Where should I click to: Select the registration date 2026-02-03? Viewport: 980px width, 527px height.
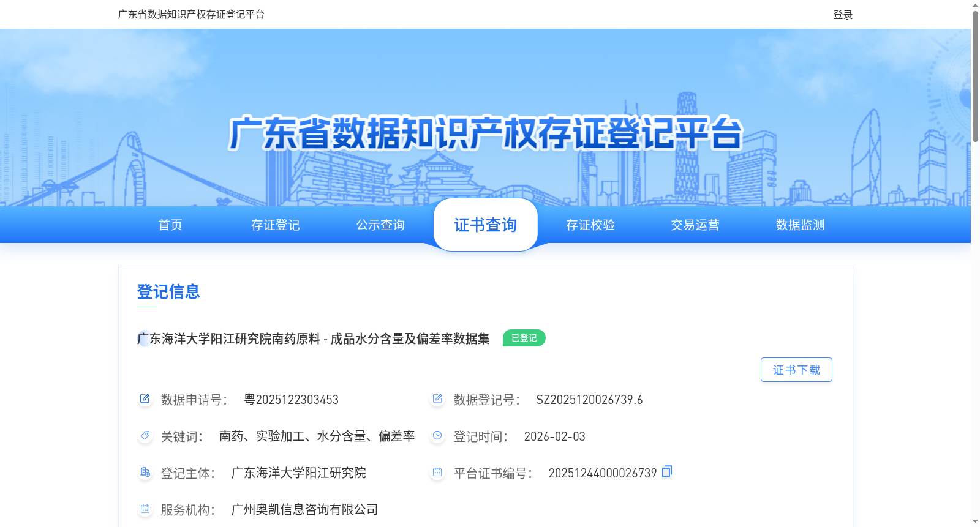pos(555,436)
